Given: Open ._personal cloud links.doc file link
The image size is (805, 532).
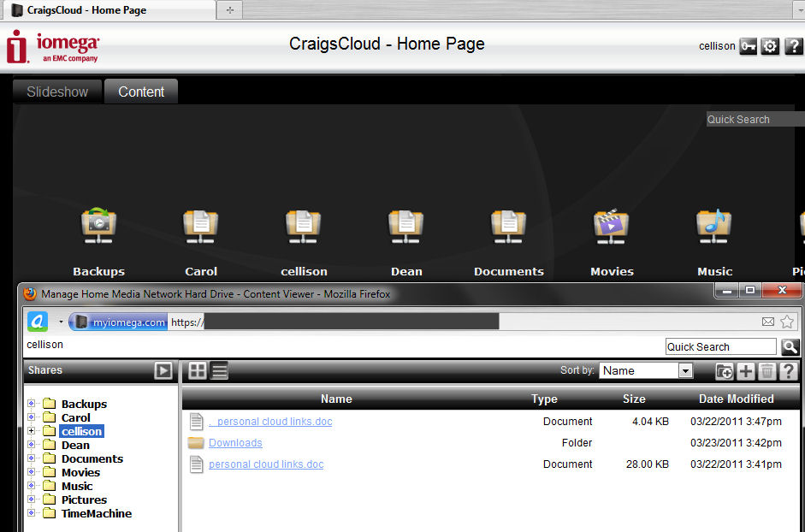Looking at the screenshot, I should click(x=270, y=421).
